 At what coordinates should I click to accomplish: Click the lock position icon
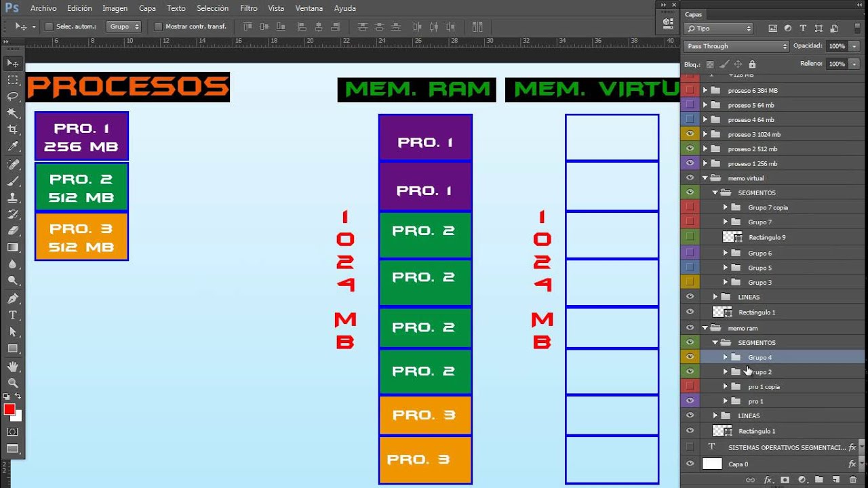738,64
